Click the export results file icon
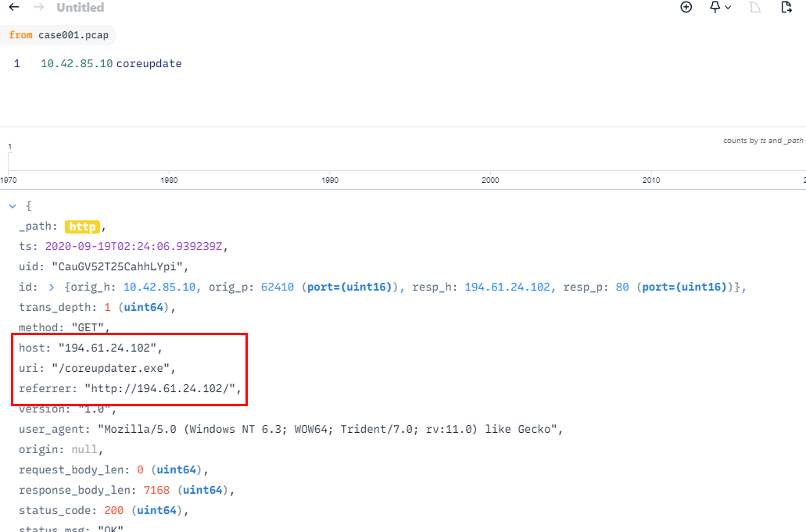Viewport: 806px width, 532px height. click(787, 7)
